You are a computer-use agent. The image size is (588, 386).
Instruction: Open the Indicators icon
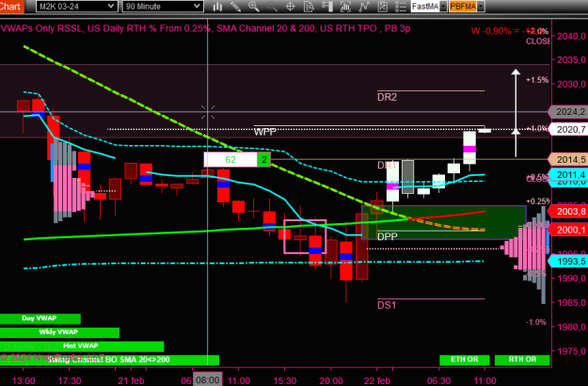364,7
